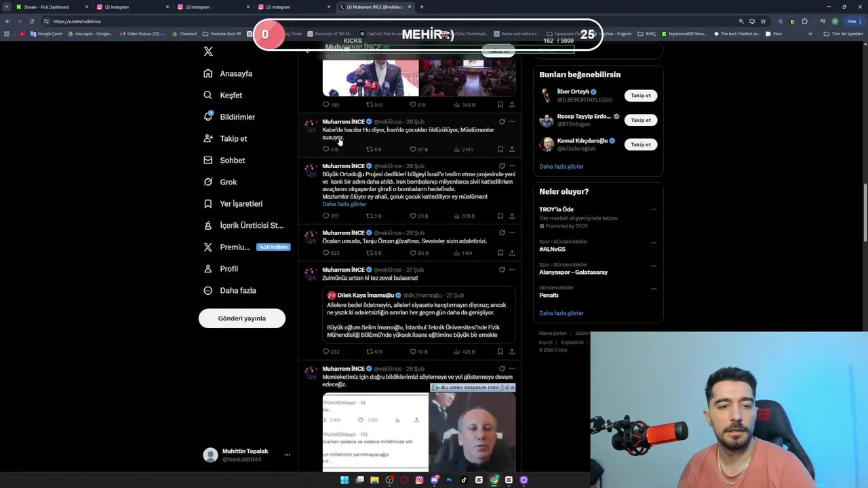This screenshot has width=868, height=488.
Task: Go to Profil page
Action: [x=221, y=268]
